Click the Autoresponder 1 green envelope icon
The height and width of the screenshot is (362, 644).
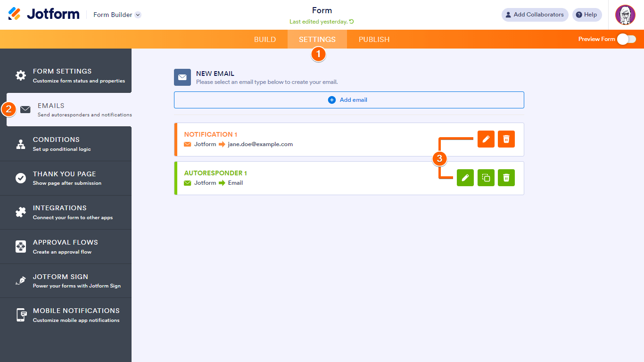tap(188, 183)
